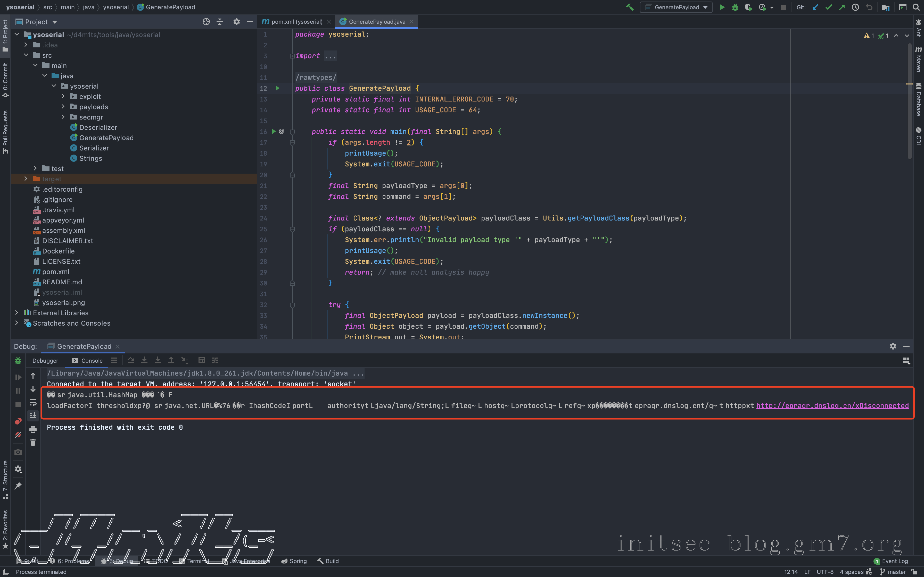Clear console with the trash icon

pyautogui.click(x=33, y=442)
